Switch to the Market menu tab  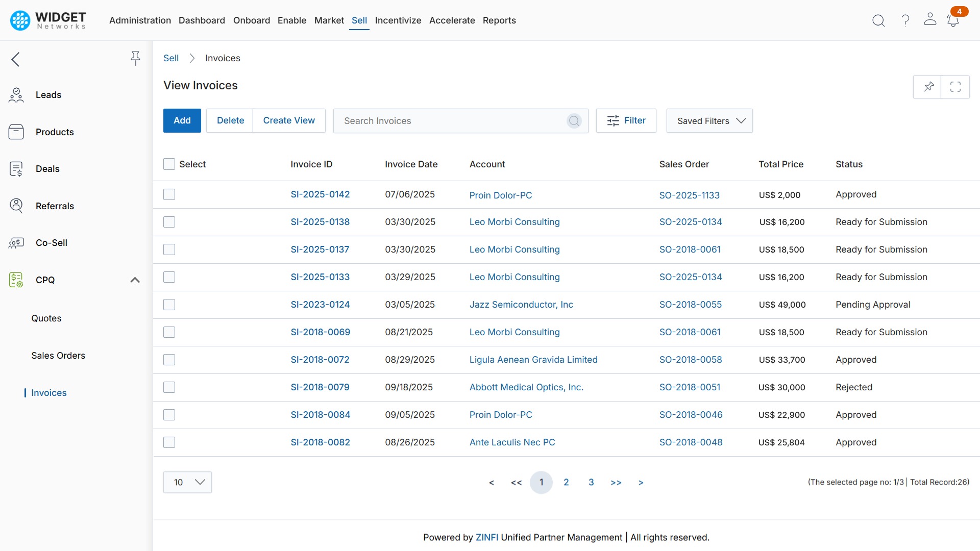coord(329,20)
